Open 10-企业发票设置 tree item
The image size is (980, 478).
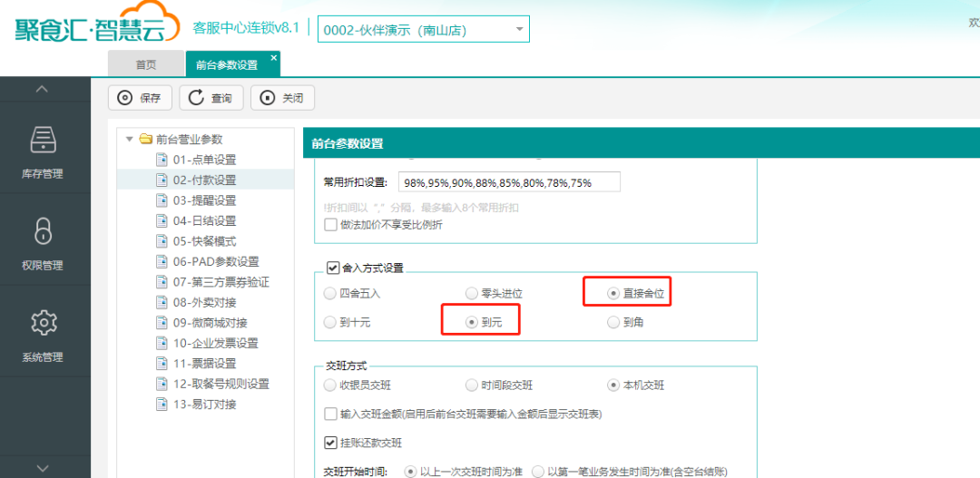215,343
